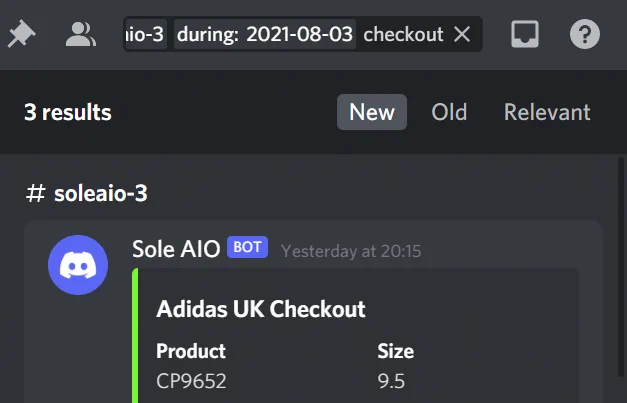Image resolution: width=627 pixels, height=403 pixels.
Task: Open the inbox icon
Action: pos(525,34)
